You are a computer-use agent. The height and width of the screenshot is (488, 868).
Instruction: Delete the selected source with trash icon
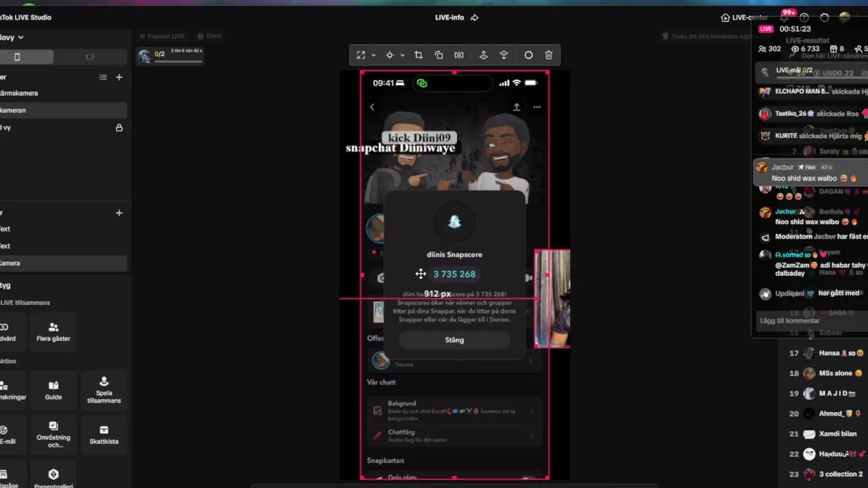pos(549,55)
